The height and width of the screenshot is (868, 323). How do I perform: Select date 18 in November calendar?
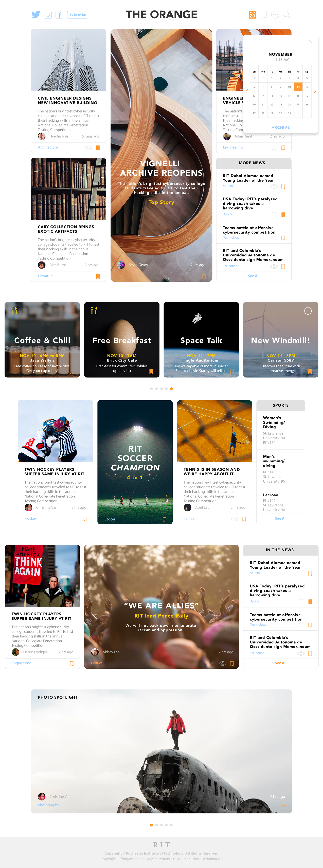(x=298, y=96)
